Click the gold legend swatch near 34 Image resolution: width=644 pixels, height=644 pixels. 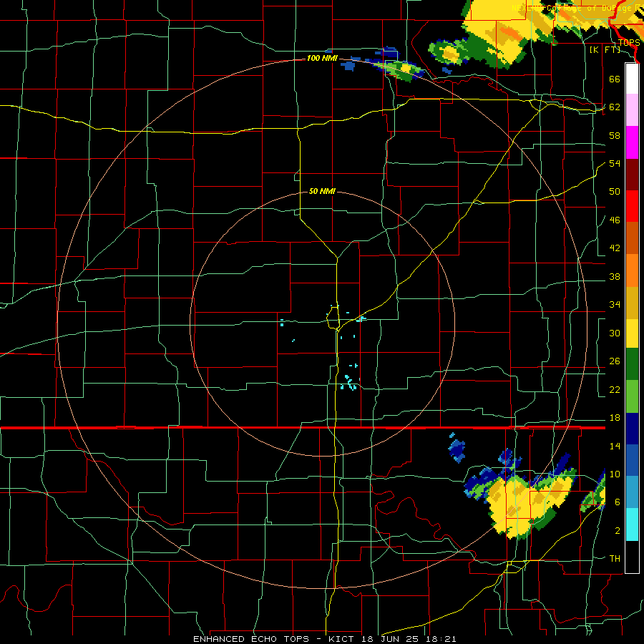coord(632,302)
